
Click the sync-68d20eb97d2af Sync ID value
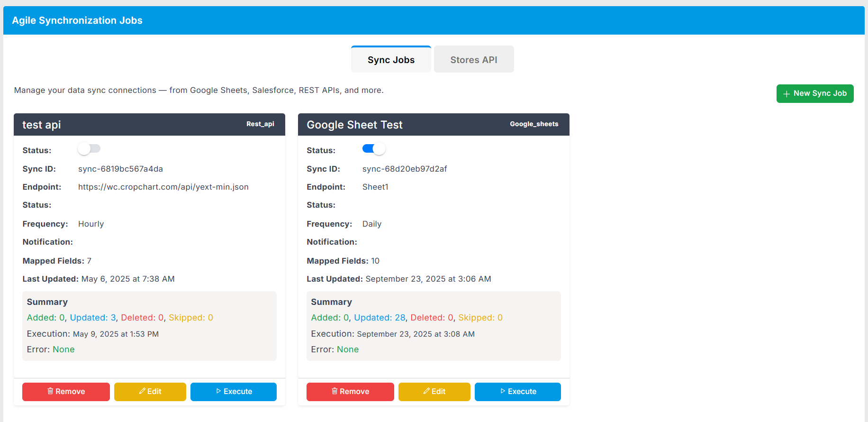(x=405, y=169)
